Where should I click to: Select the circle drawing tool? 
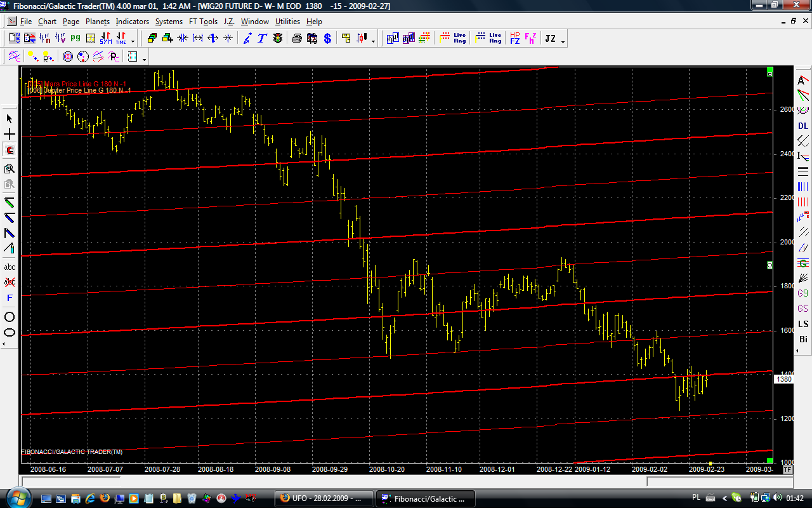pos(10,317)
